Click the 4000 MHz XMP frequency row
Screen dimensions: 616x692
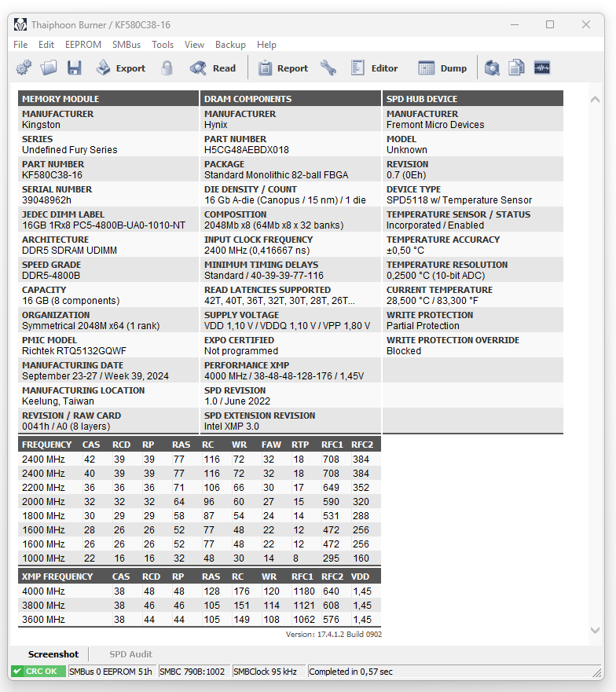(199, 591)
